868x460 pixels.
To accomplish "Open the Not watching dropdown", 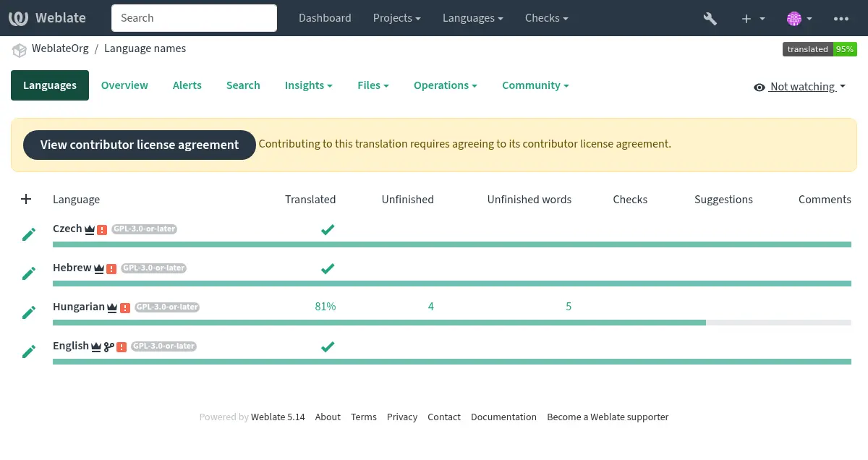I will coord(799,87).
